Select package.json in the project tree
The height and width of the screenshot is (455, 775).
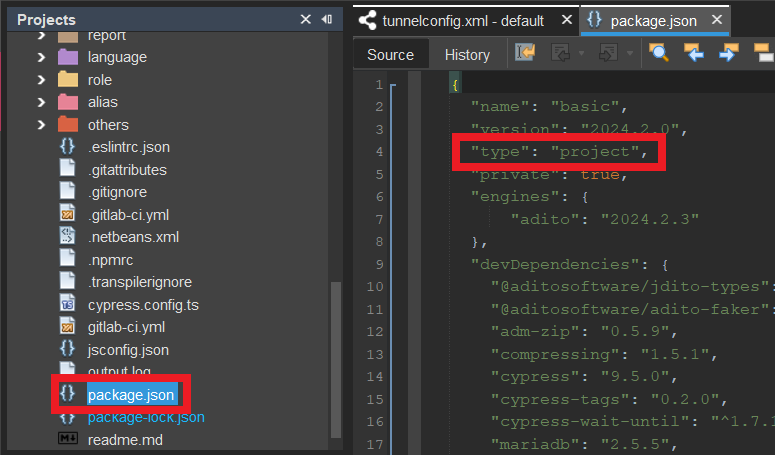coord(131,395)
